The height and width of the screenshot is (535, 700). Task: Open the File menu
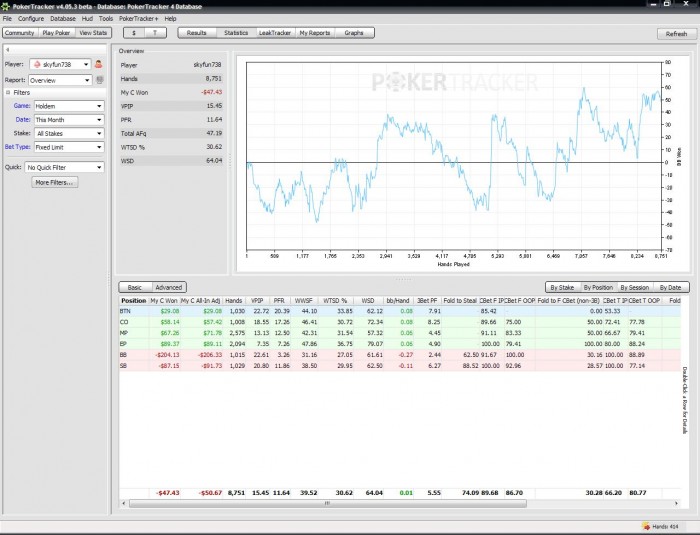pyautogui.click(x=7, y=19)
